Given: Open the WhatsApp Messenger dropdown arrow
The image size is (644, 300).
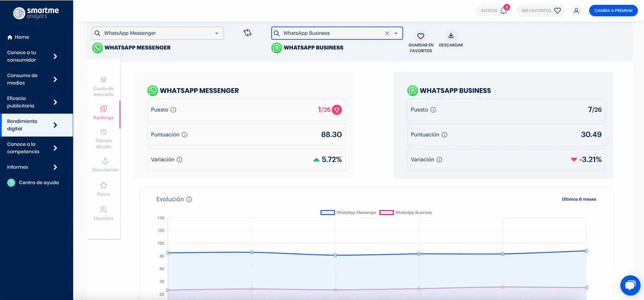Looking at the screenshot, I should pos(217,33).
